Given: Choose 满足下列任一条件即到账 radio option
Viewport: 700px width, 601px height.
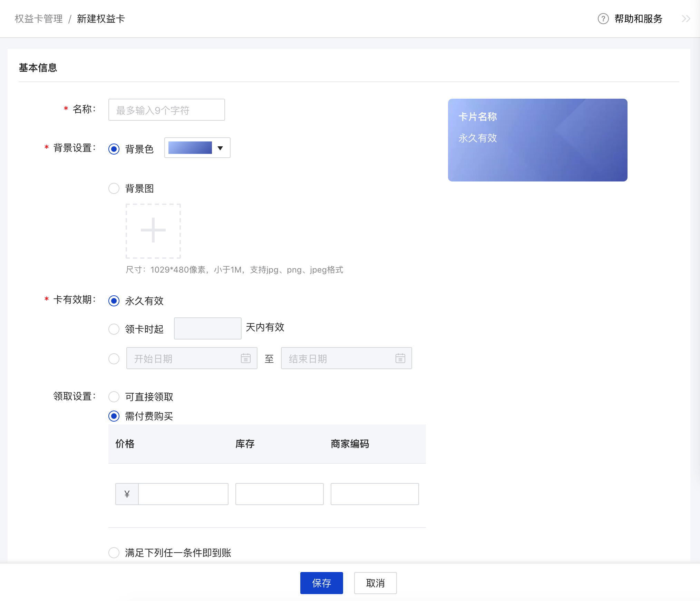Looking at the screenshot, I should (114, 553).
